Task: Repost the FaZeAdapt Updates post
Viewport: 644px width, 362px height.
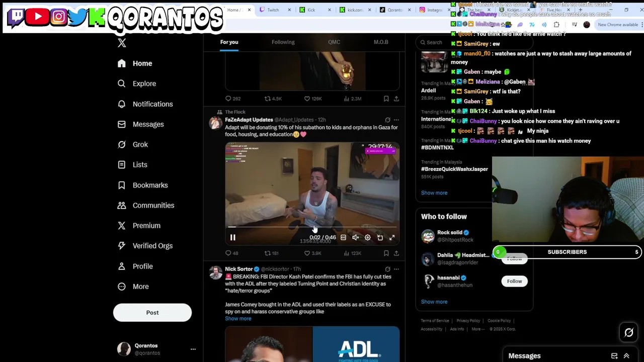Action: tap(272, 253)
